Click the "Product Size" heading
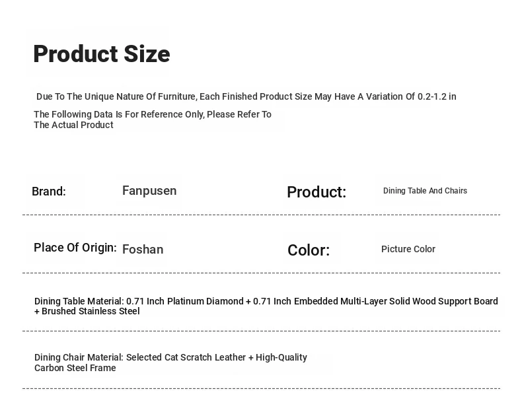 pyautogui.click(x=101, y=54)
